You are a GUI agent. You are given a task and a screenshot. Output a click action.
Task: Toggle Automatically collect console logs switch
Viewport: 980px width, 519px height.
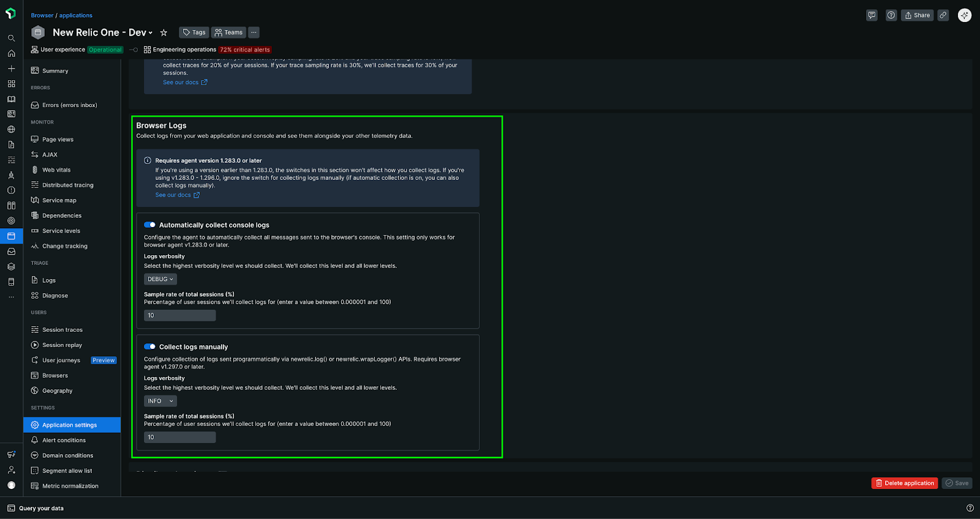[x=149, y=225]
